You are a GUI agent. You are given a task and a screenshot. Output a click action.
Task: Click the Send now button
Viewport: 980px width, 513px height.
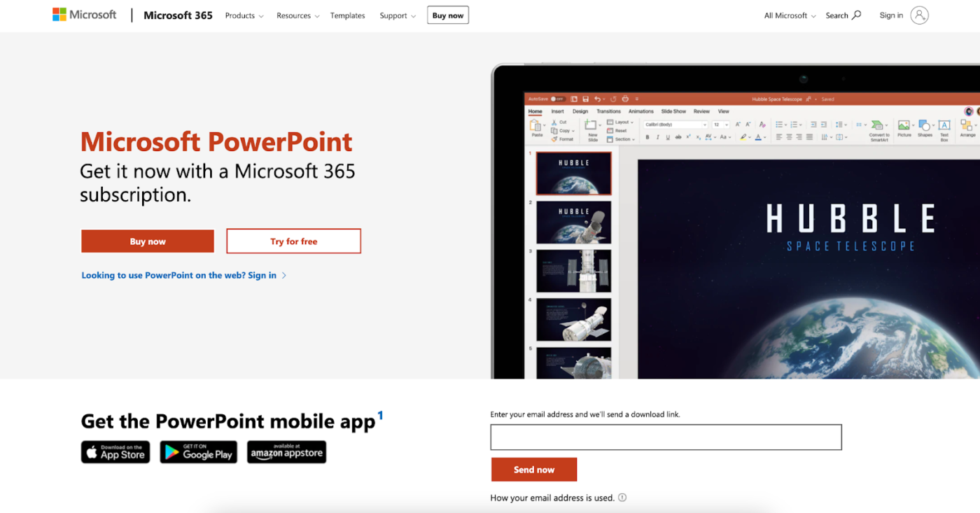tap(534, 470)
